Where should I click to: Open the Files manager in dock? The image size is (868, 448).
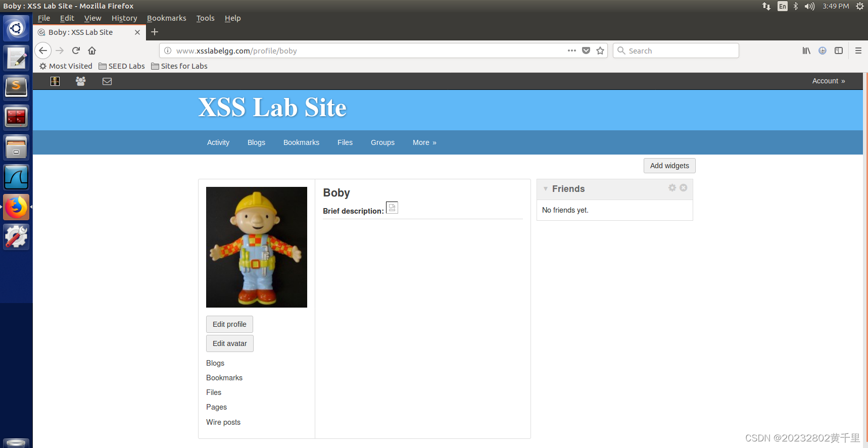pyautogui.click(x=16, y=147)
